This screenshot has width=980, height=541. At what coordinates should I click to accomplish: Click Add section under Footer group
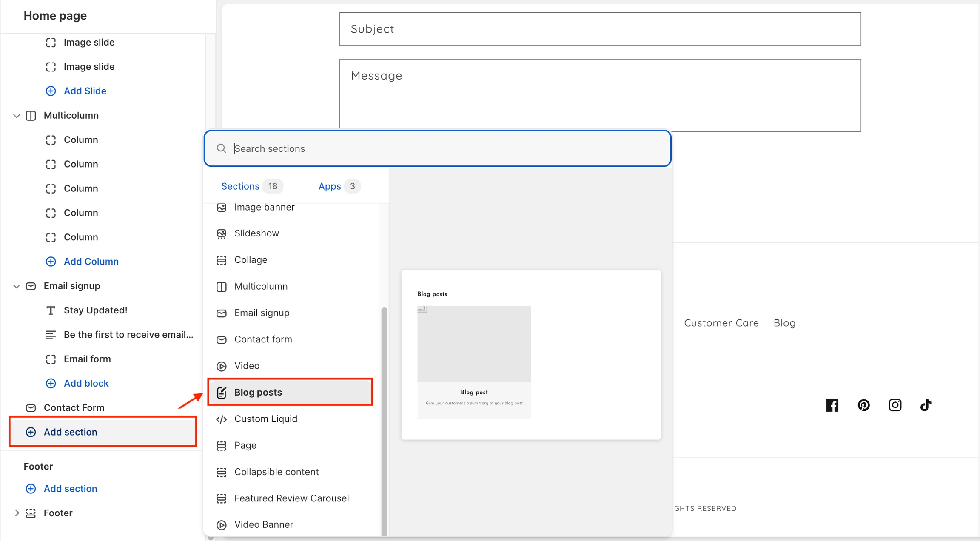point(70,489)
